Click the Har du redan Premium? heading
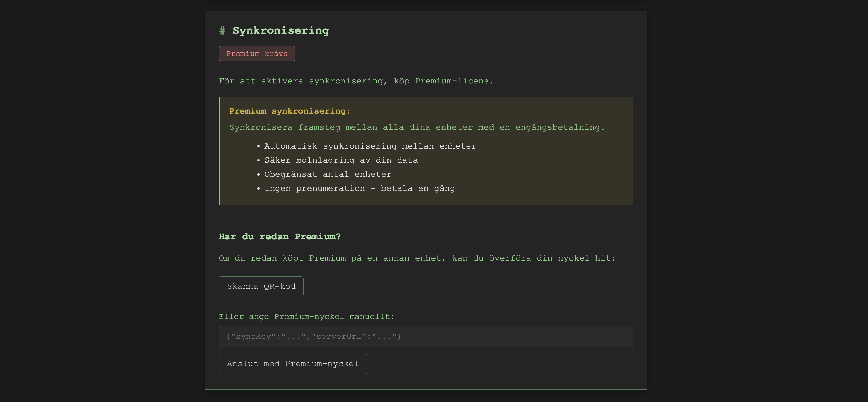Viewport: 868px width, 402px height. tap(279, 236)
